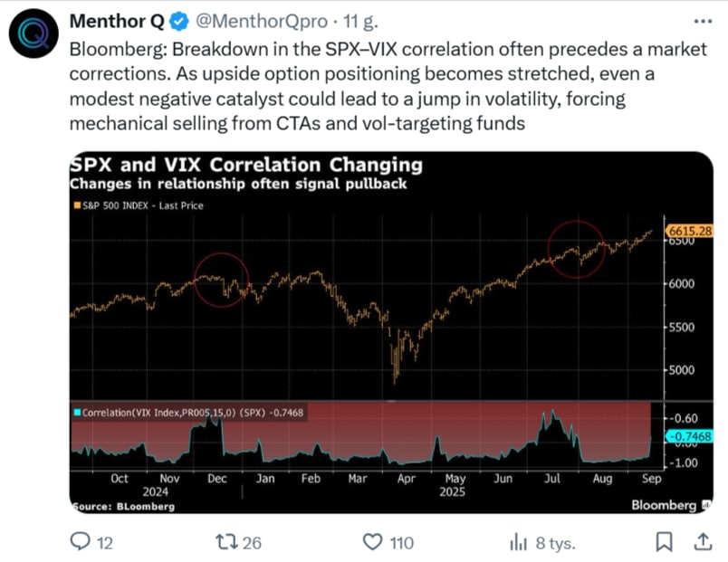Click the repost count 26

click(253, 542)
